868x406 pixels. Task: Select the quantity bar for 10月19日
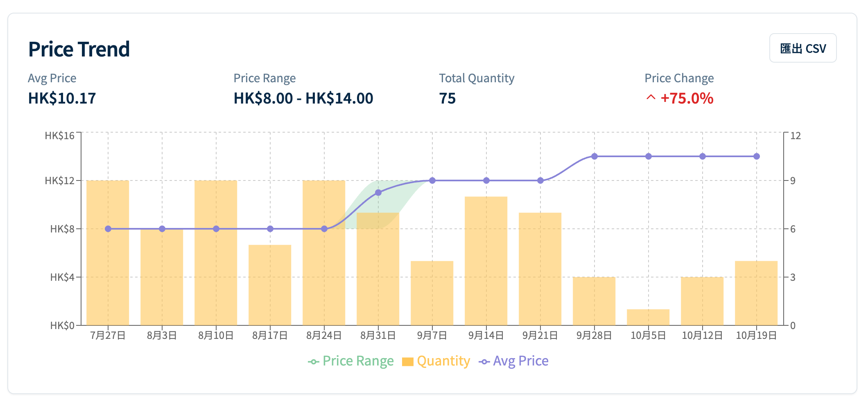[756, 293]
